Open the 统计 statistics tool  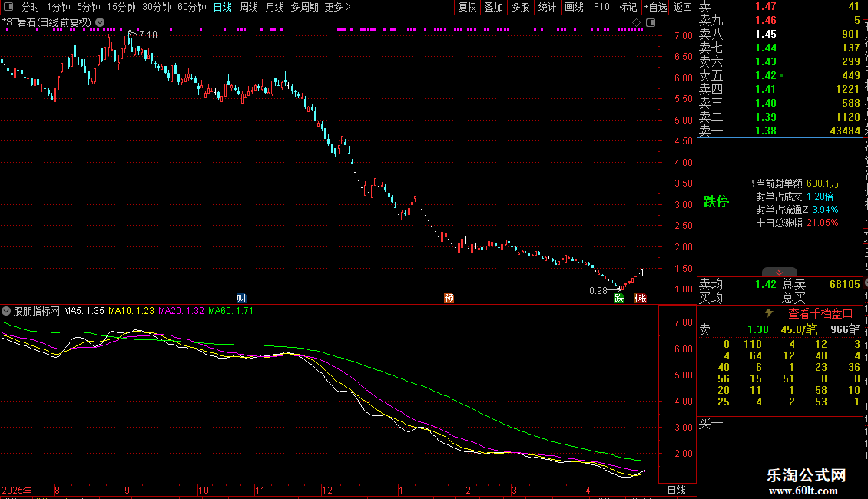[547, 7]
